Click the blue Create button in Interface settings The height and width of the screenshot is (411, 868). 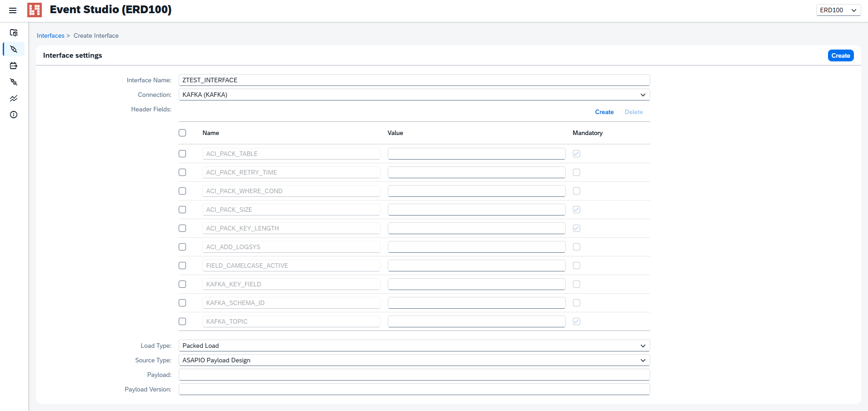[x=841, y=55]
